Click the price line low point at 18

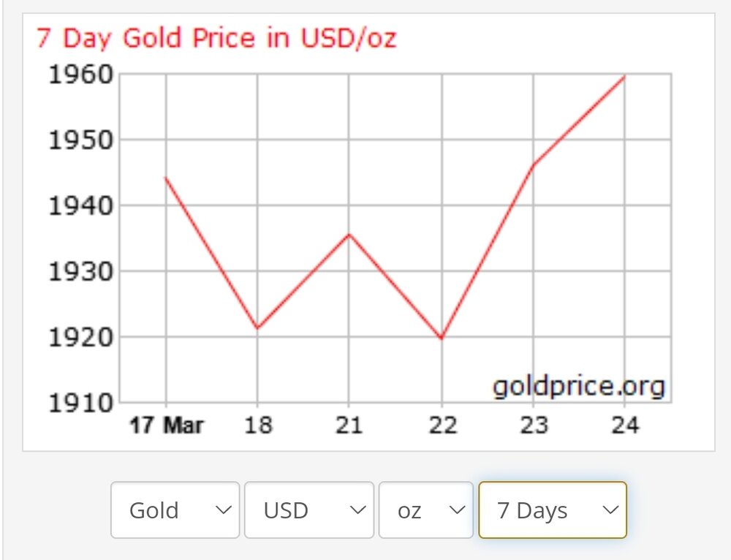coord(257,328)
